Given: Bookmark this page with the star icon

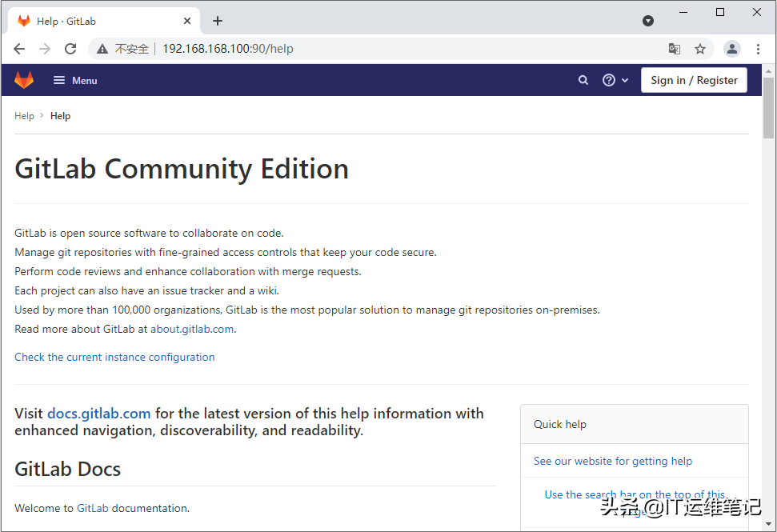Looking at the screenshot, I should [x=699, y=49].
